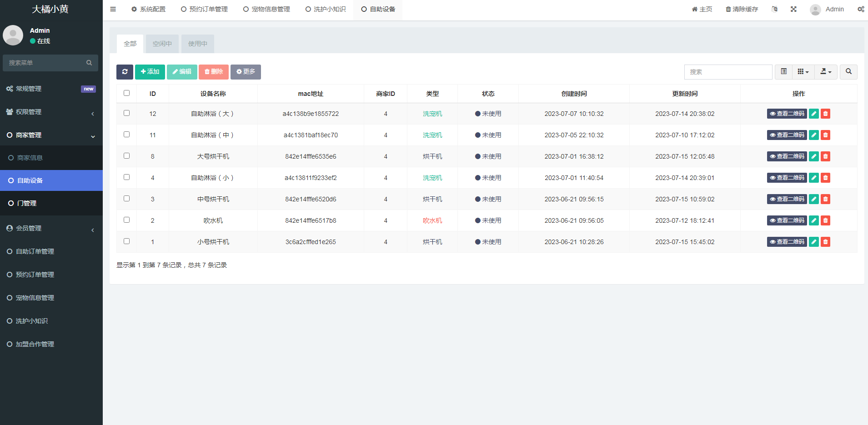Open settings cogs icon at top right
The image size is (868, 425).
[x=861, y=9]
